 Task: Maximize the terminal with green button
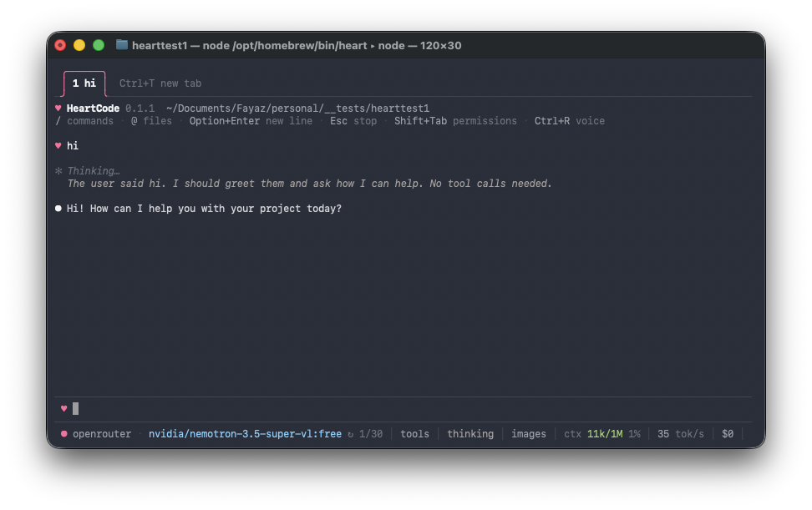(x=99, y=46)
